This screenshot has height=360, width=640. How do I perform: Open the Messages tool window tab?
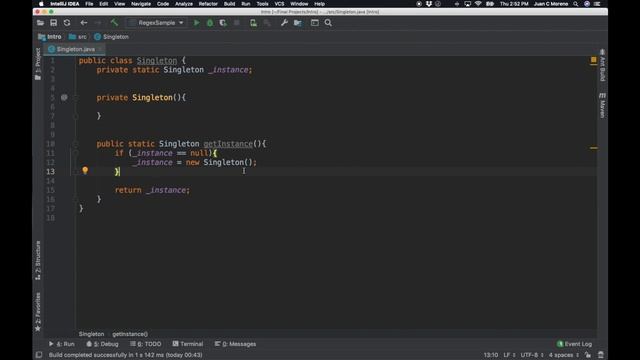point(236,344)
